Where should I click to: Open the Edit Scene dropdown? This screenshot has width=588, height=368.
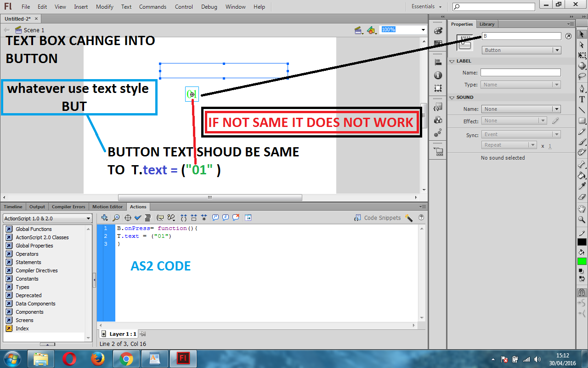pos(359,30)
